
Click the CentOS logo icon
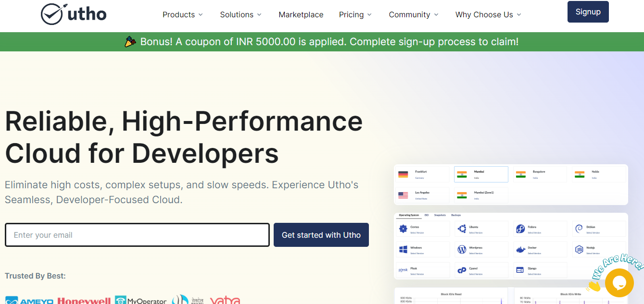point(404,228)
